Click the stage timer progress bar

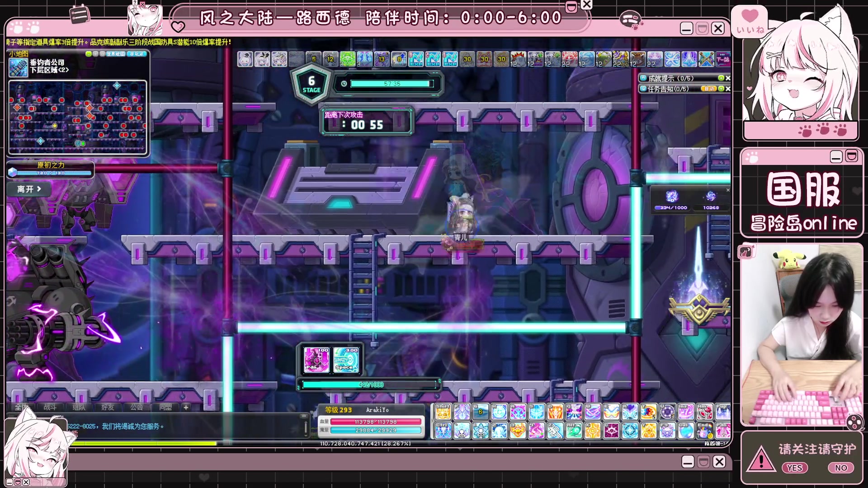(392, 84)
